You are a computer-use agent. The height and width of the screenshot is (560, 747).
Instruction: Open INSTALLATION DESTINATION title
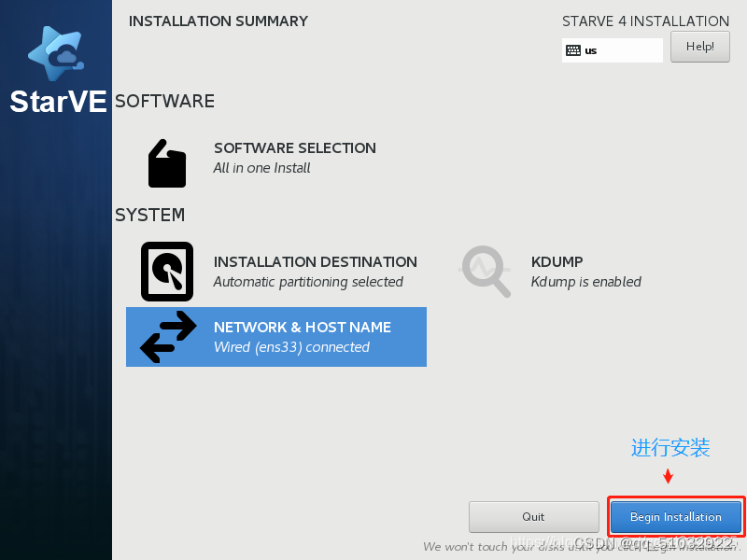(316, 262)
